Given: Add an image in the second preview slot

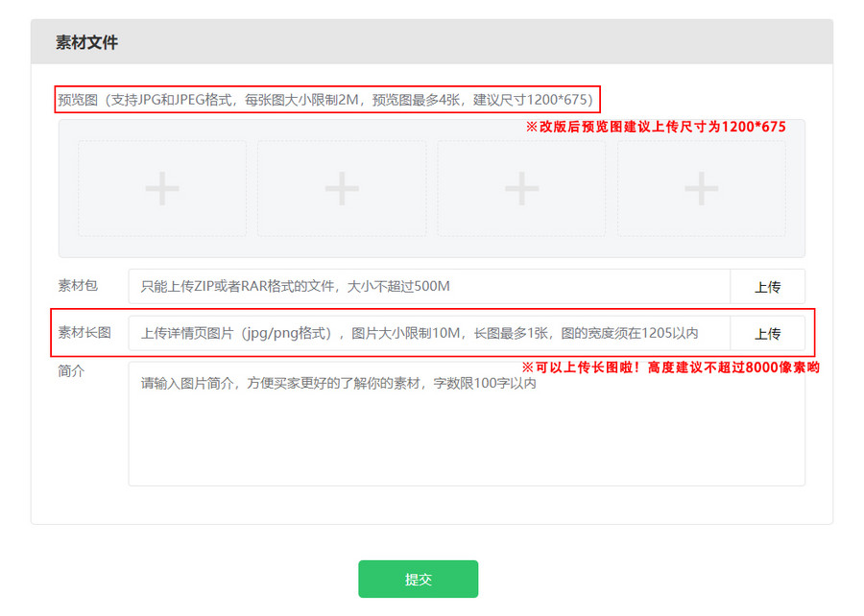Looking at the screenshot, I should coord(342,189).
